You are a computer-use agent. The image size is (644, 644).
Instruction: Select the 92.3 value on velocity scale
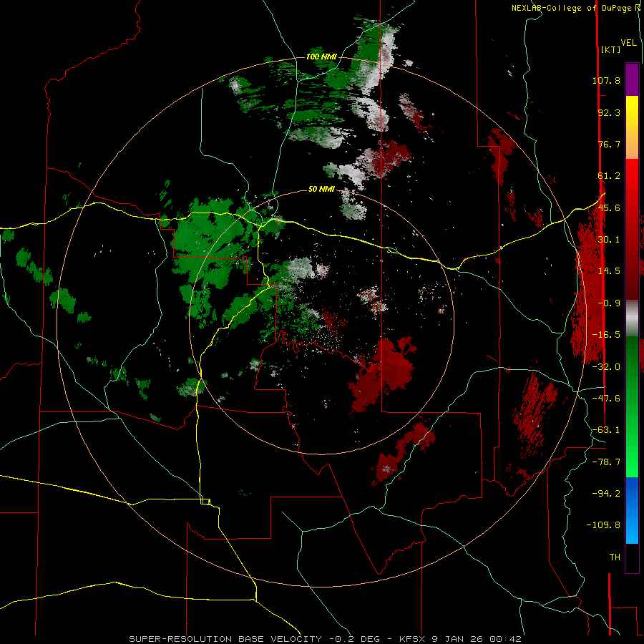[x=609, y=112]
